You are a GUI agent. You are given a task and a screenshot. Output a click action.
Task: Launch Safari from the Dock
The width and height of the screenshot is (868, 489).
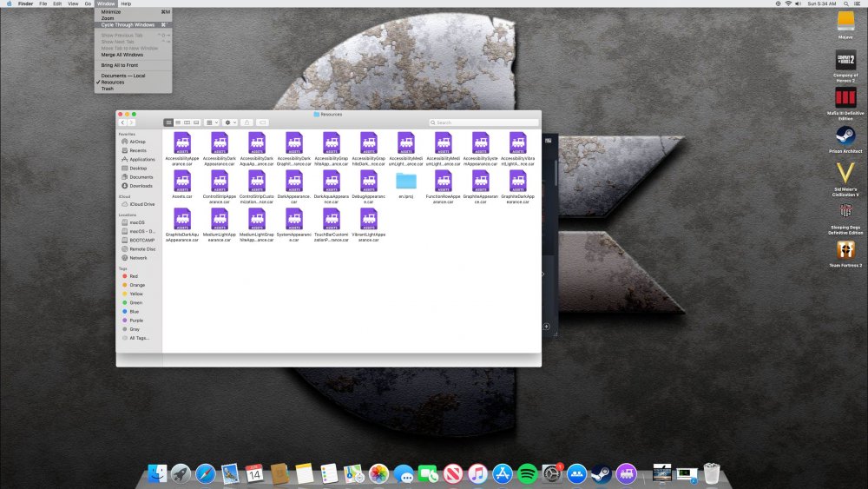point(206,474)
